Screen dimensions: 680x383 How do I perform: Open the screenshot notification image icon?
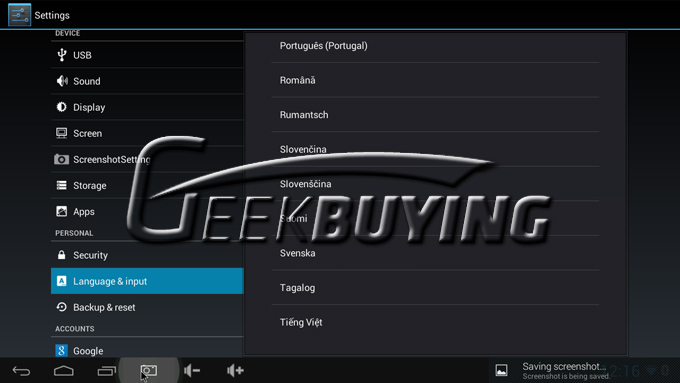pyautogui.click(x=501, y=370)
